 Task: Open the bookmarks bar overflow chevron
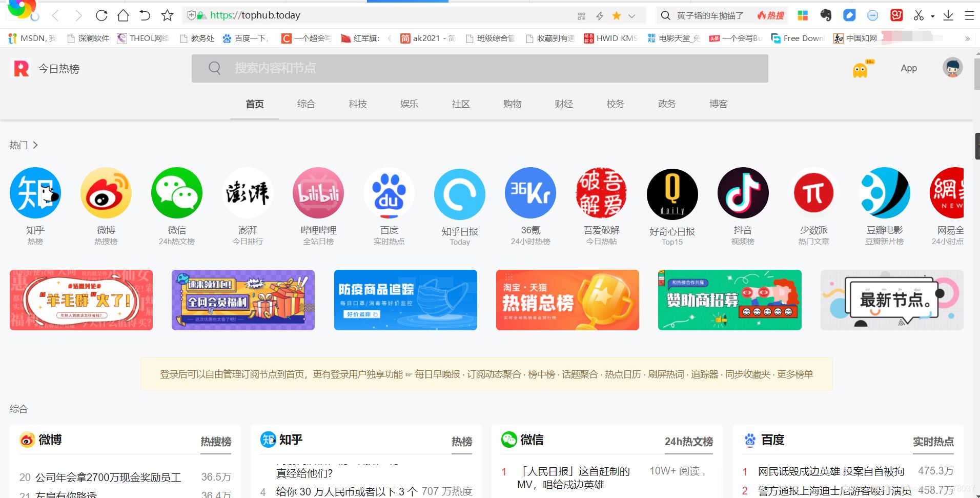[x=968, y=38]
